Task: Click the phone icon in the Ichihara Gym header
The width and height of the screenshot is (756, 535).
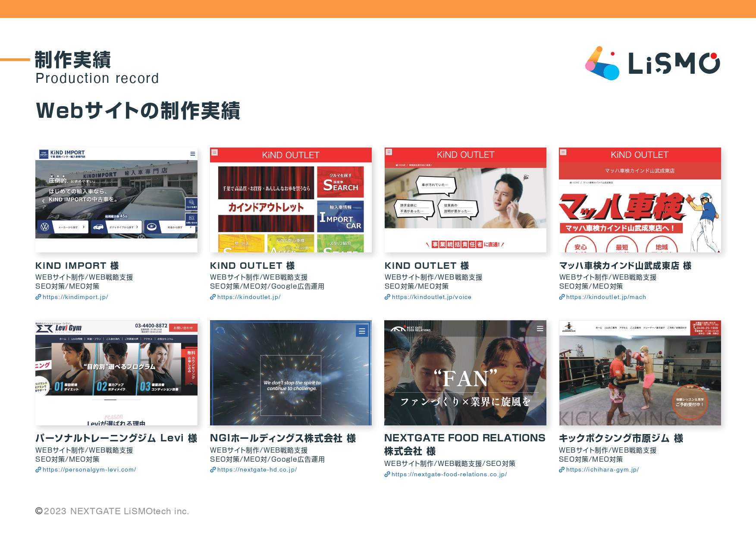Action: click(695, 328)
